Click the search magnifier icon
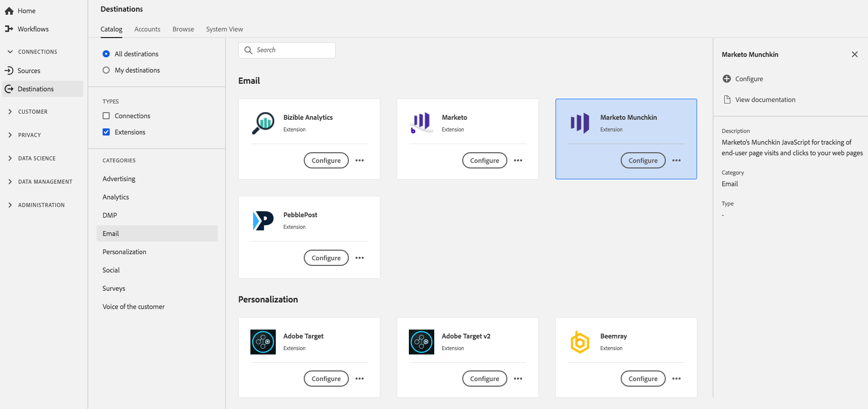 pos(248,50)
